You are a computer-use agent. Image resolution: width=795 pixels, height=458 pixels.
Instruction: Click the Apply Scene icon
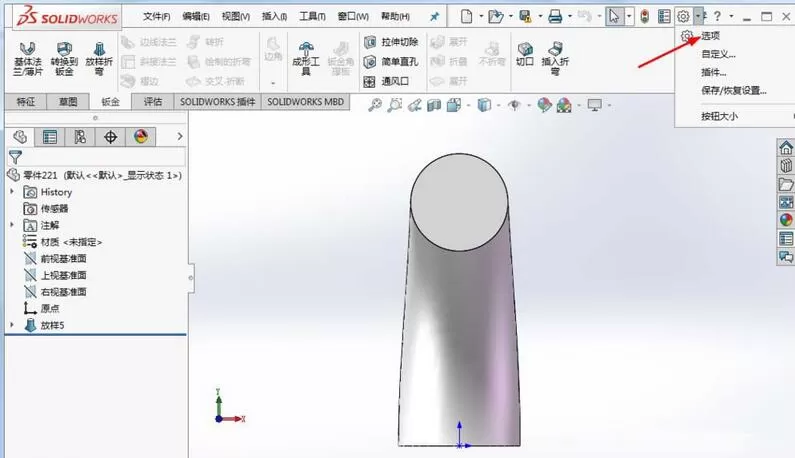564,105
